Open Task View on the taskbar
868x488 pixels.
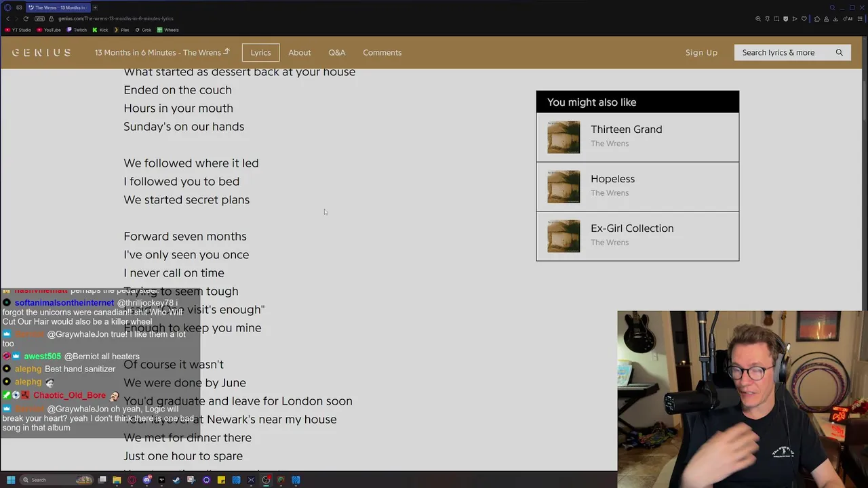coord(102,480)
